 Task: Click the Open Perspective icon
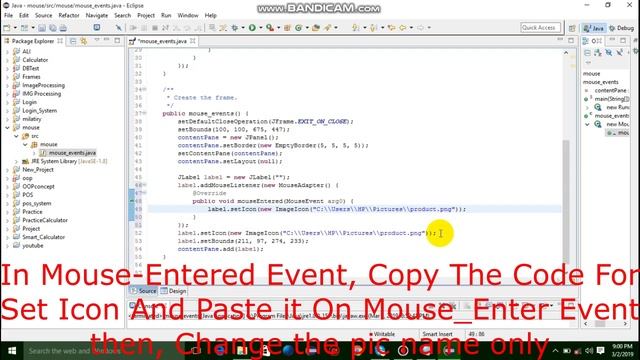pos(572,28)
